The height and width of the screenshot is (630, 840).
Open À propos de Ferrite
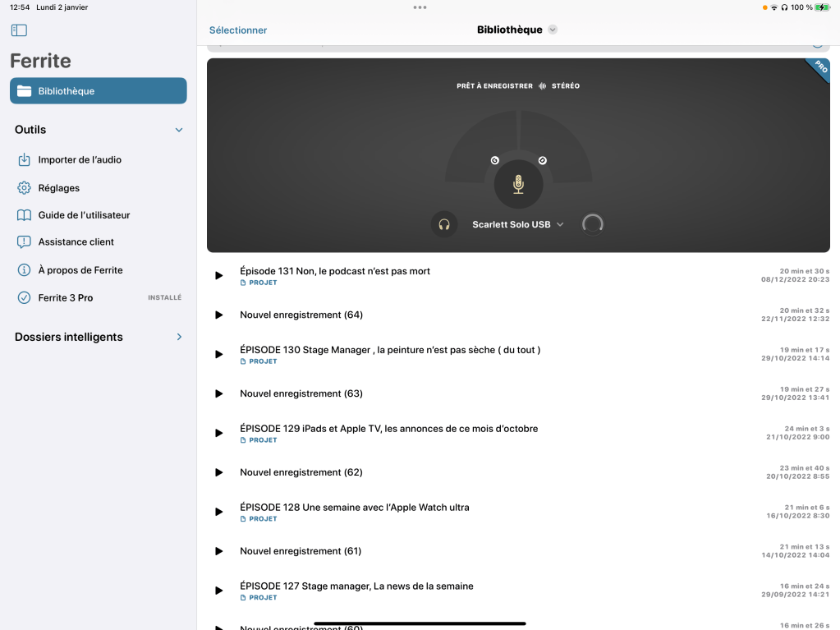click(x=80, y=270)
